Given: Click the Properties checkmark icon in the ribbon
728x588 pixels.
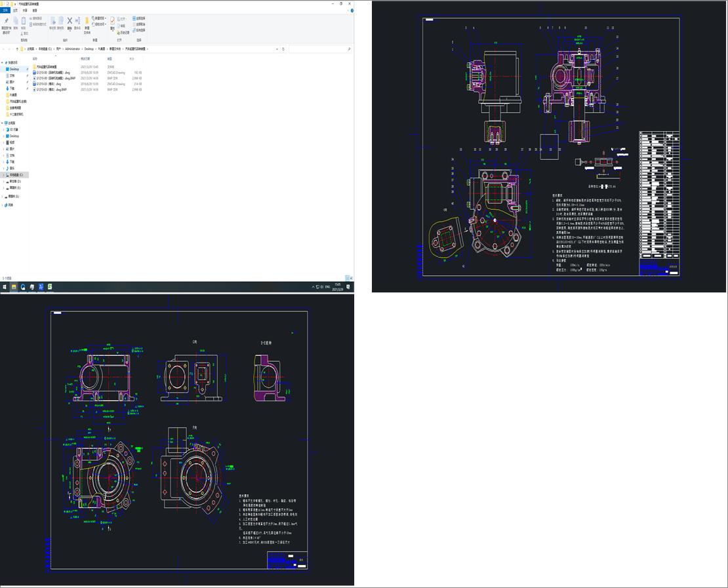Looking at the screenshot, I should [x=112, y=21].
